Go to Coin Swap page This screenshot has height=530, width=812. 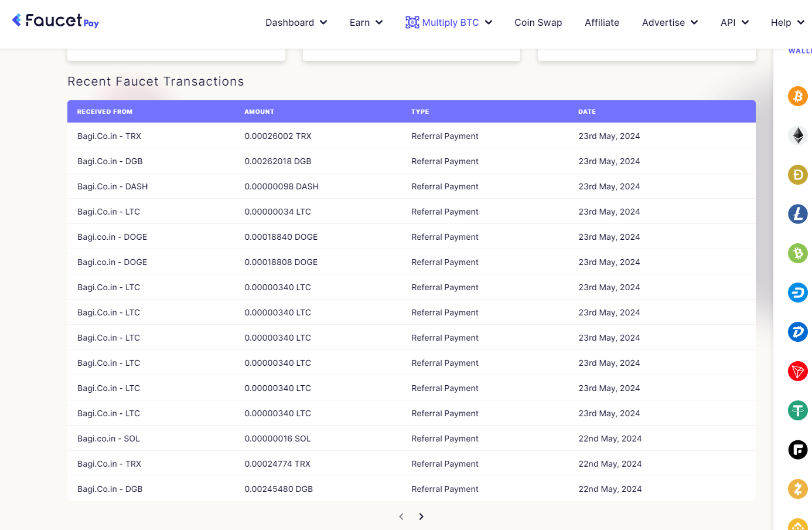[x=538, y=22]
